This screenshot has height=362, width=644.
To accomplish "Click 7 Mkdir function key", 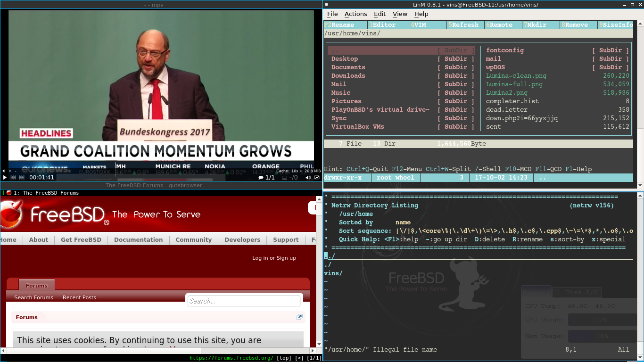I will click(x=541, y=25).
